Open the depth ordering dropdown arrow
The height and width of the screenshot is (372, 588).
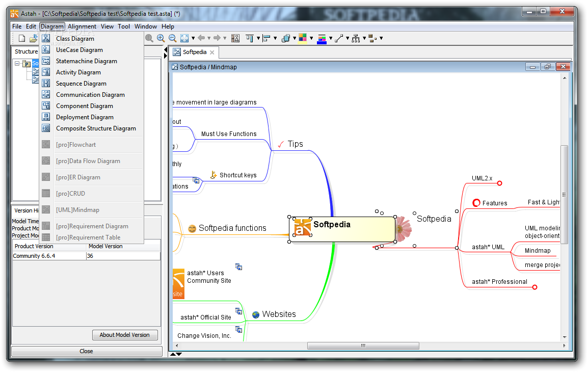[x=295, y=38]
